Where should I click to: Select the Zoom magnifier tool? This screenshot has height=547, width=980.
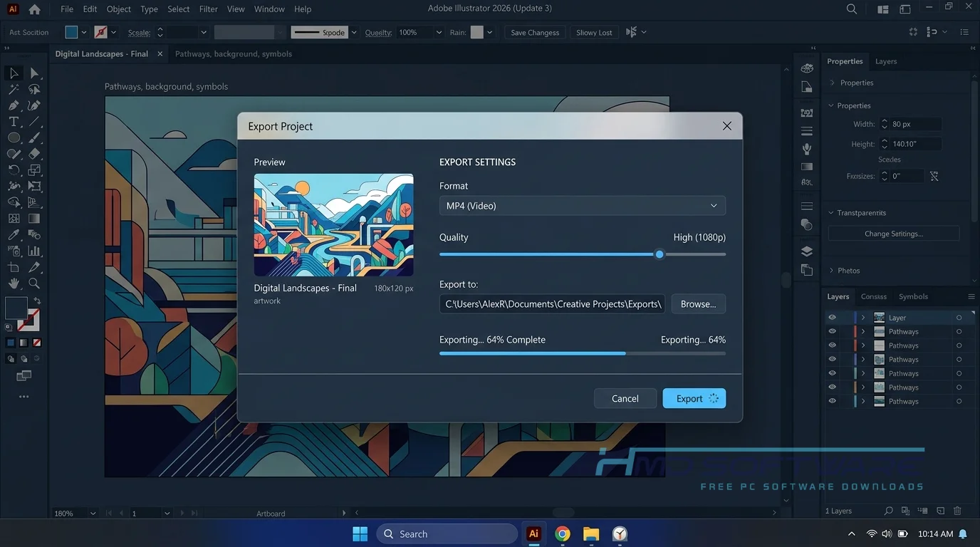[34, 283]
